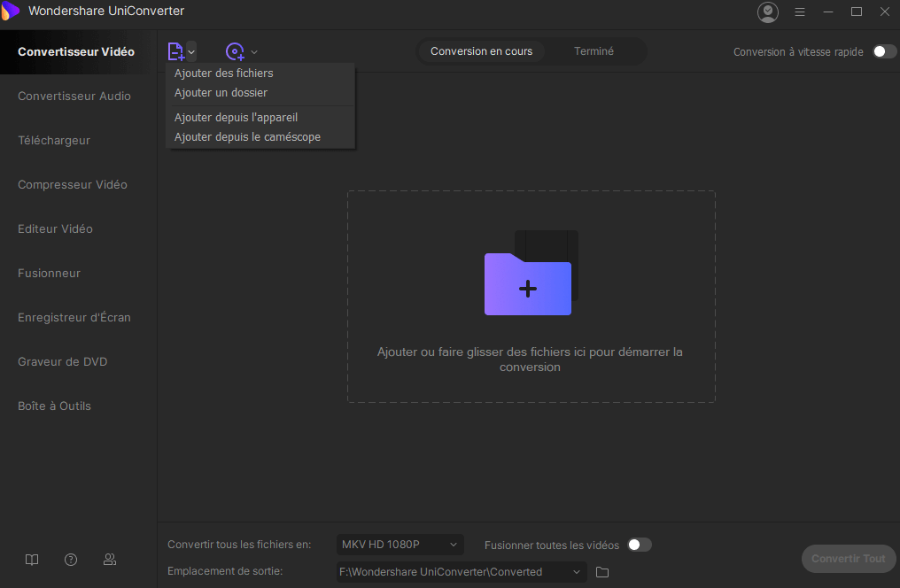
Task: Open the hamburger menu icon in title bar
Action: pos(800,12)
